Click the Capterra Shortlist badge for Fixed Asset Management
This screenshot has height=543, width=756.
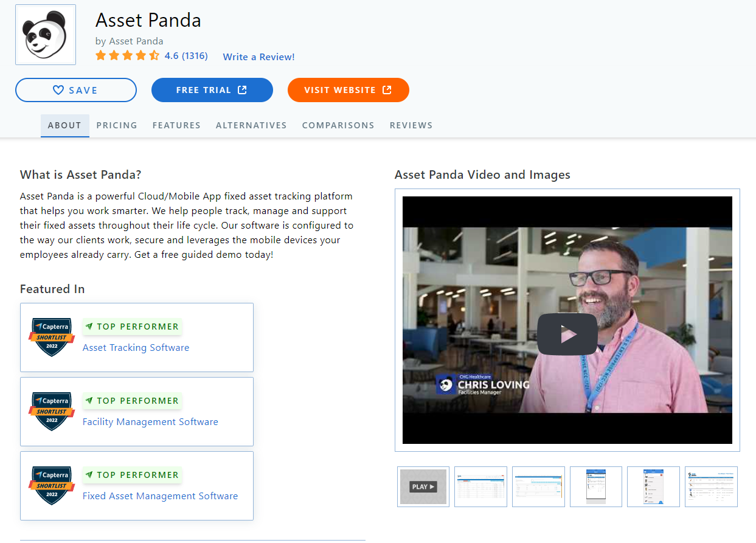coord(52,485)
